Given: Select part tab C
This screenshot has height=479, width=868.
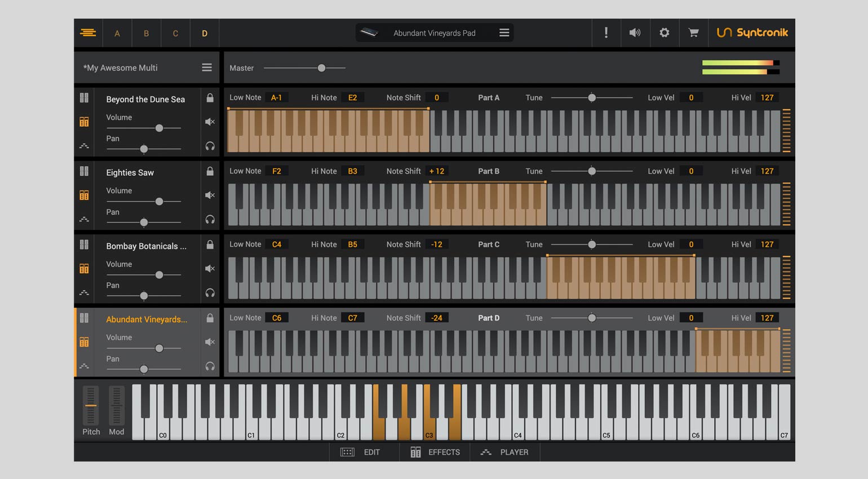Looking at the screenshot, I should (x=175, y=33).
